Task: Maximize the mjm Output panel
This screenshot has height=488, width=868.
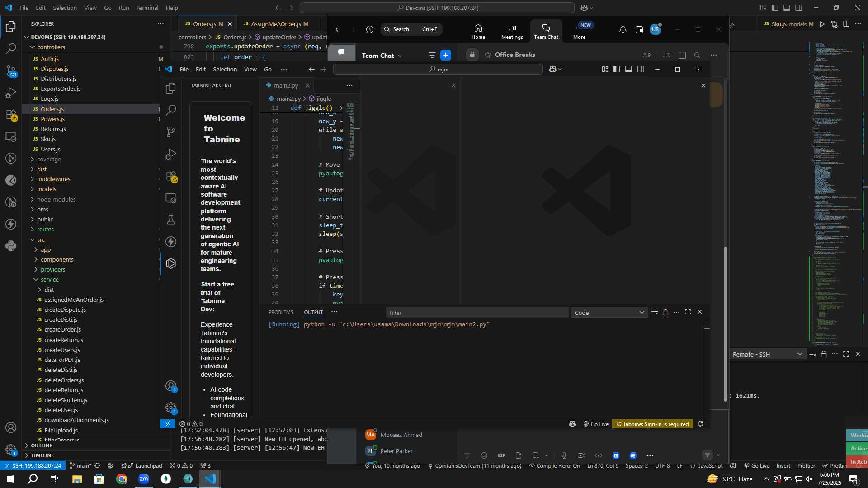Action: tap(688, 312)
